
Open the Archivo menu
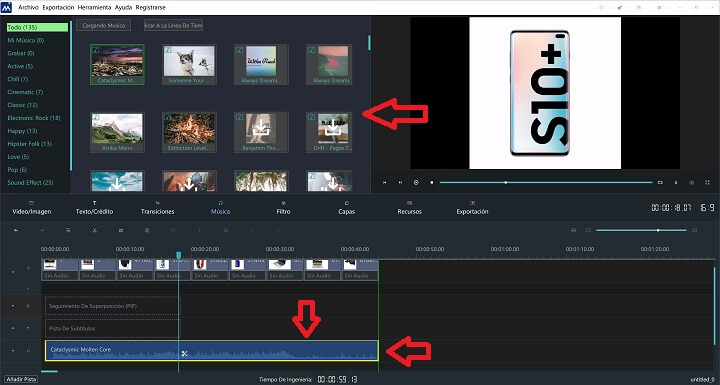coord(28,7)
